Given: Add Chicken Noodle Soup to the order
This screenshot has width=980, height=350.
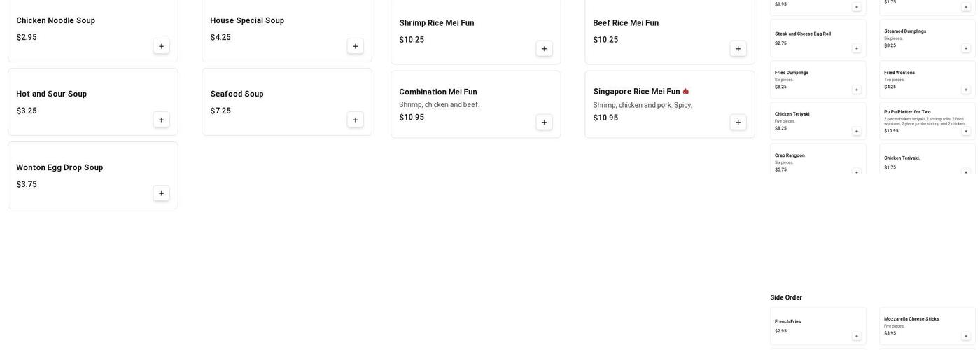Looking at the screenshot, I should click(x=161, y=46).
